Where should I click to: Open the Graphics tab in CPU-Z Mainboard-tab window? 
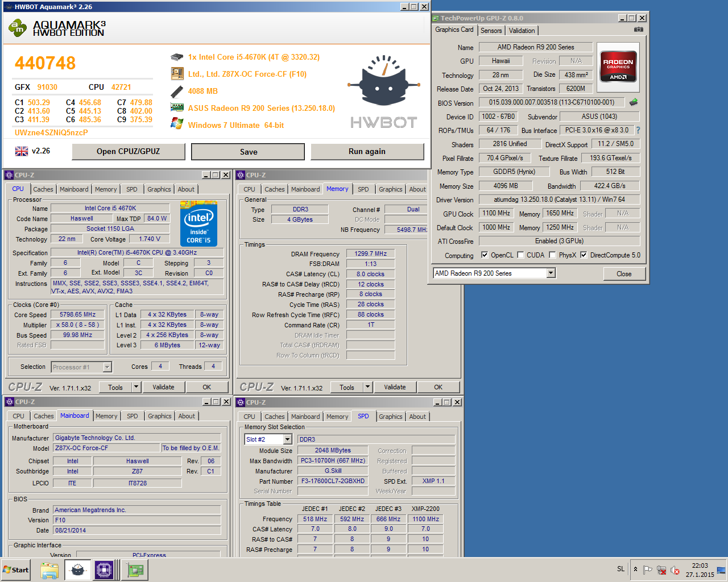[160, 416]
